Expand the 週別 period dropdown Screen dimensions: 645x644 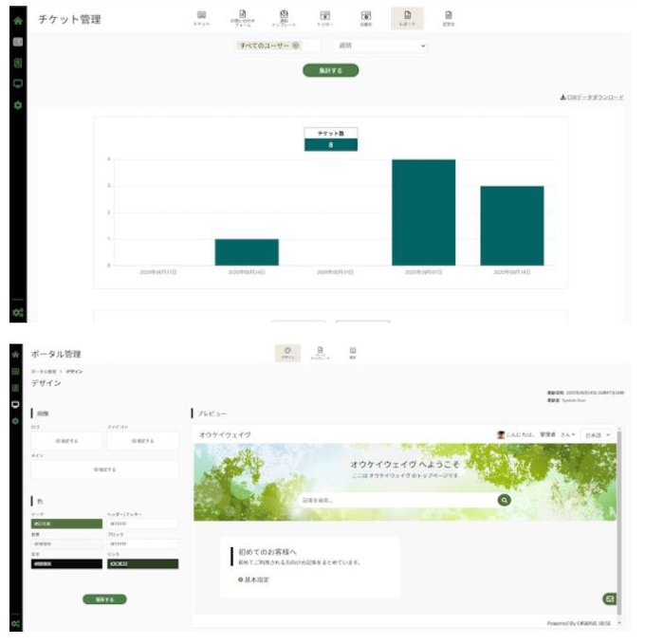click(x=381, y=46)
